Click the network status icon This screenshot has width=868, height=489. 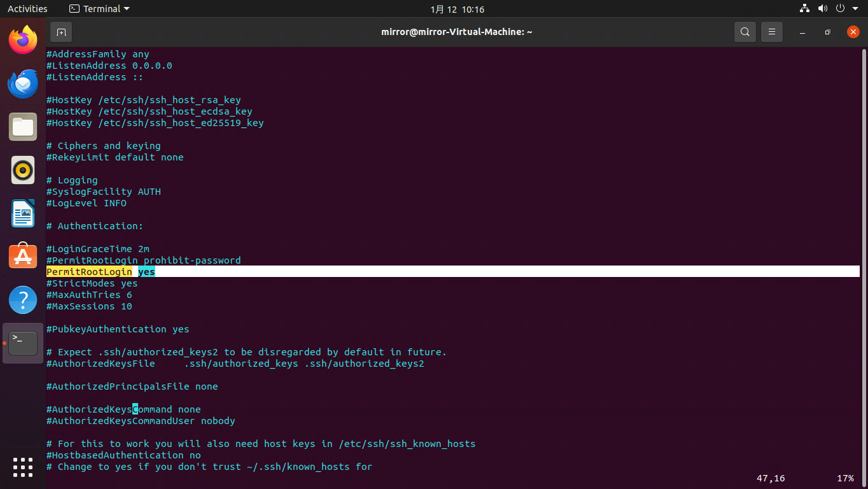click(x=805, y=9)
